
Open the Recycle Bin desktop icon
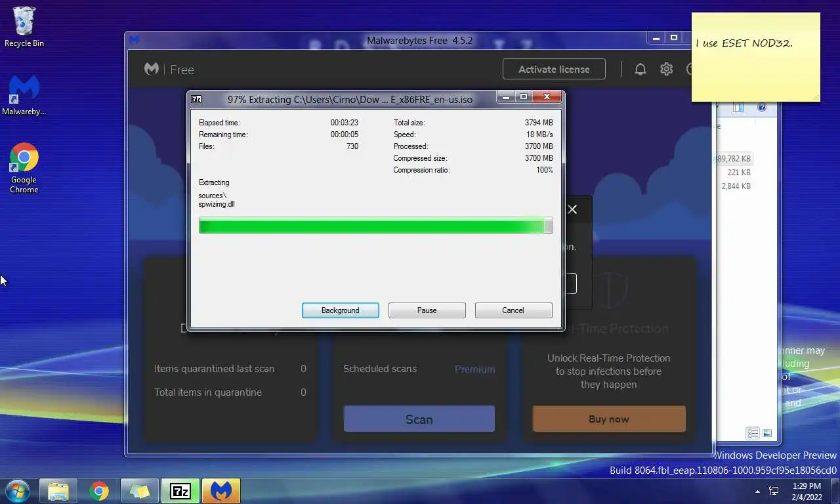click(24, 27)
